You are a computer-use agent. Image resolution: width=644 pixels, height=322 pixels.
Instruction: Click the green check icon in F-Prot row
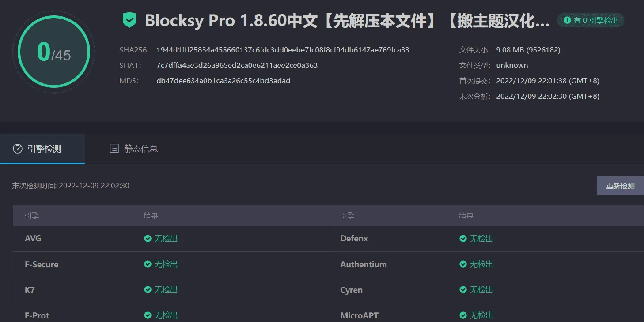click(x=148, y=315)
